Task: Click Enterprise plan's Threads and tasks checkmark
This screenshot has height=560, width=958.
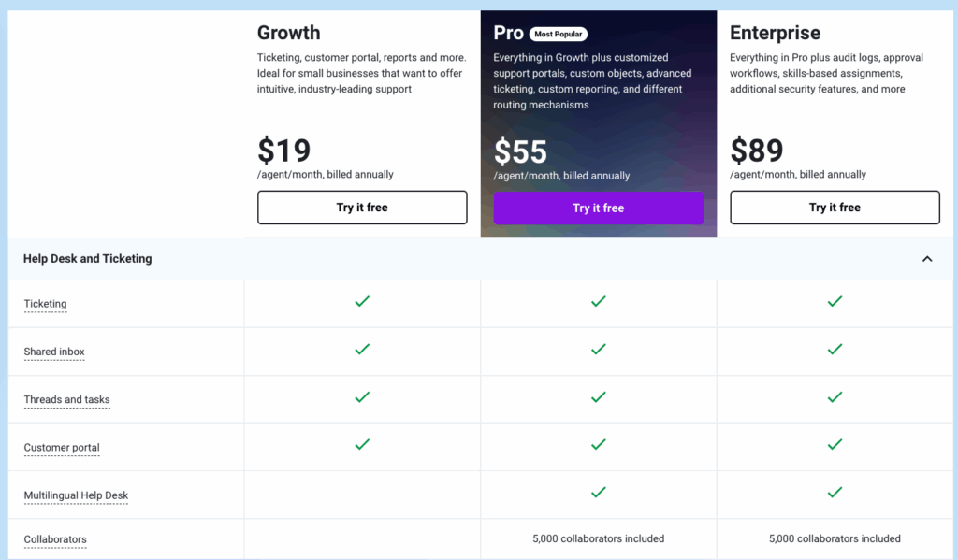Action: pos(835,398)
